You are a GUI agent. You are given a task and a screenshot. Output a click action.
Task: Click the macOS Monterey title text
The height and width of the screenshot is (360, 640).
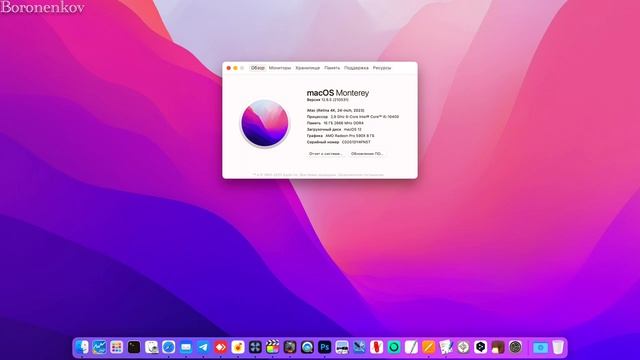point(338,93)
